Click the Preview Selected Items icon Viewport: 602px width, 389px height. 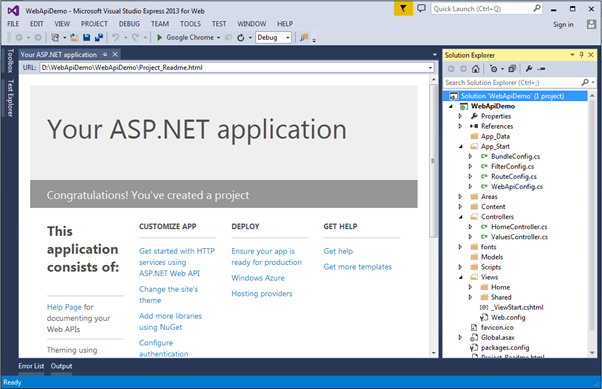coord(541,69)
